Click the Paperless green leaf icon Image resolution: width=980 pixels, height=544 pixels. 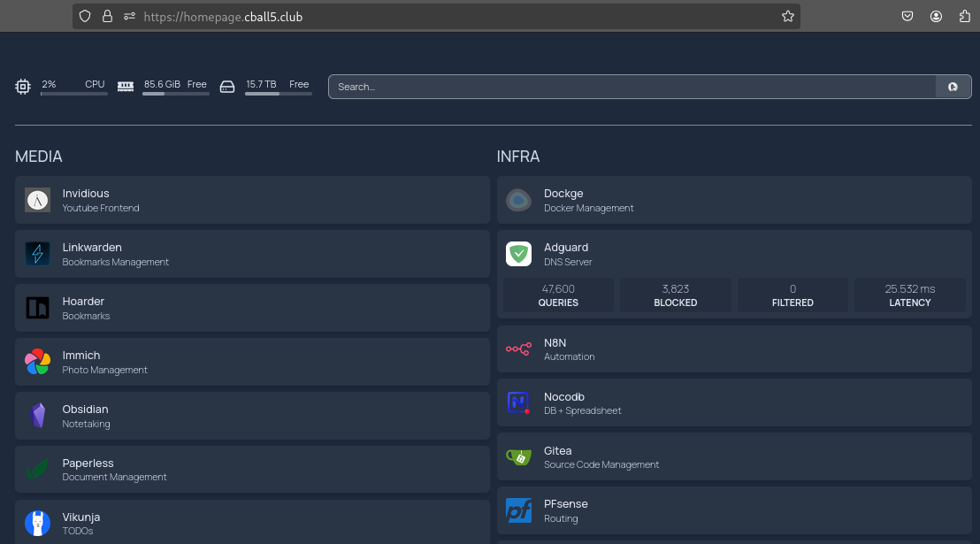tap(37, 469)
